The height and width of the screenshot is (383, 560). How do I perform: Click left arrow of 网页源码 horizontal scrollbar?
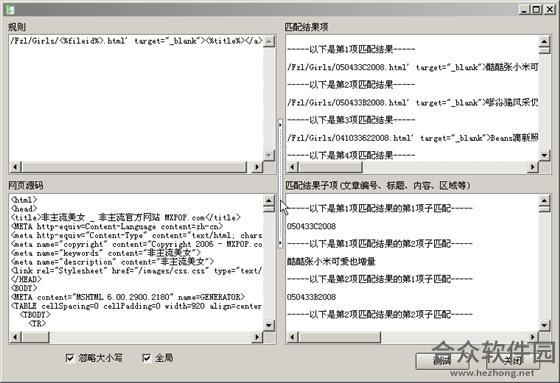click(15, 337)
